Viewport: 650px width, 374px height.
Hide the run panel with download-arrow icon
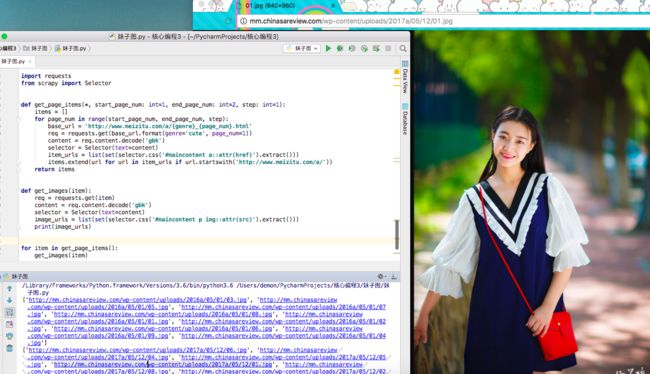click(x=394, y=276)
